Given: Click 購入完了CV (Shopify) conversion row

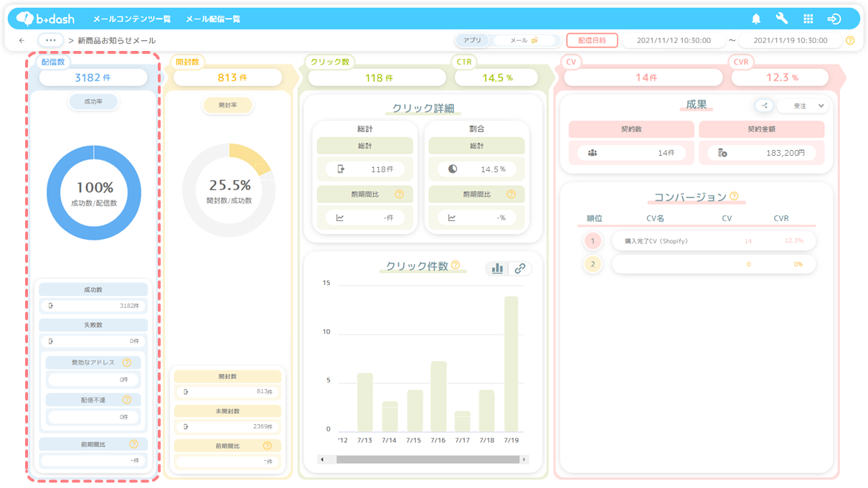Looking at the screenshot, I should 714,241.
